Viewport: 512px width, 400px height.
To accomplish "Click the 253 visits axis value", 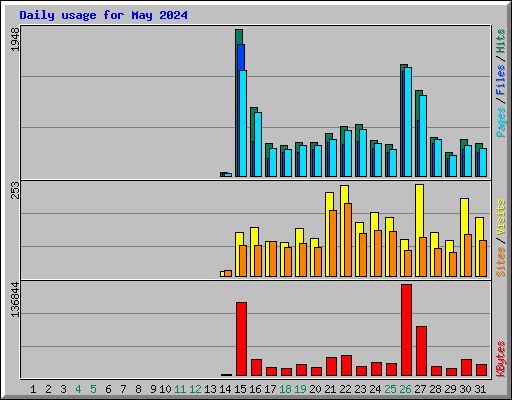I will [15, 190].
